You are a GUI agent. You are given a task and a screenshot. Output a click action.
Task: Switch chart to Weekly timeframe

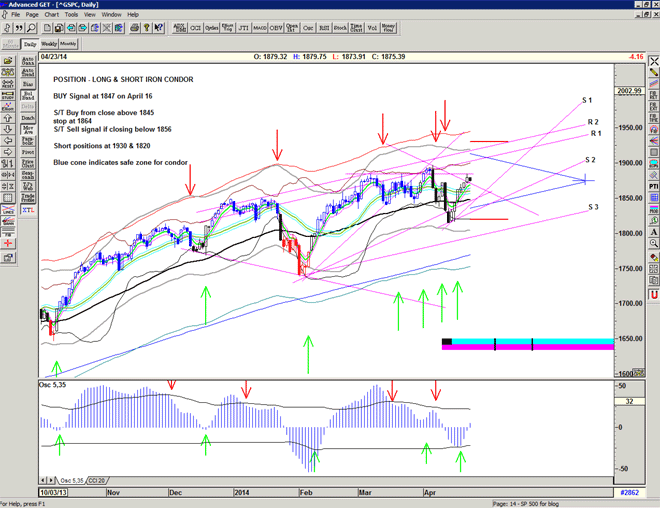point(49,44)
